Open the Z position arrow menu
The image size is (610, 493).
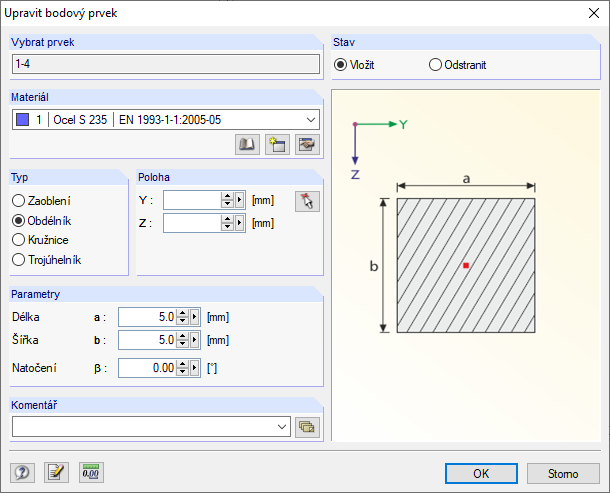click(240, 223)
